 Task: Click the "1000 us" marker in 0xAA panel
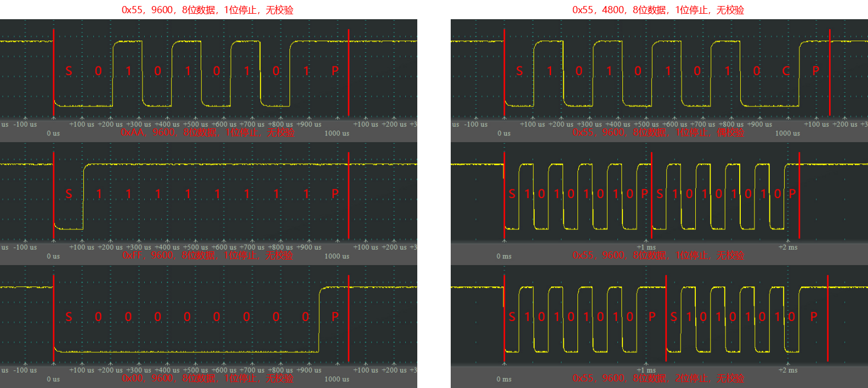click(337, 133)
